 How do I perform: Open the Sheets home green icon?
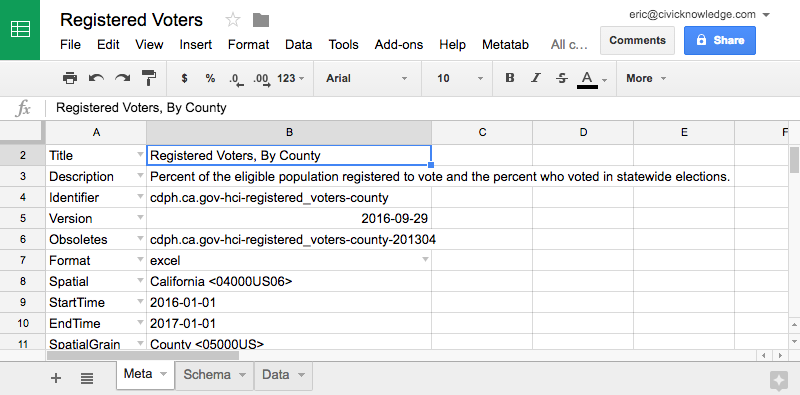pos(20,30)
